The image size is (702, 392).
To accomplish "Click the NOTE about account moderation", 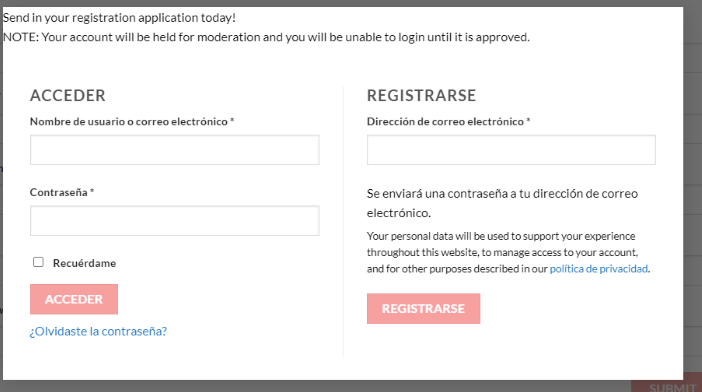I will pyautogui.click(x=266, y=37).
